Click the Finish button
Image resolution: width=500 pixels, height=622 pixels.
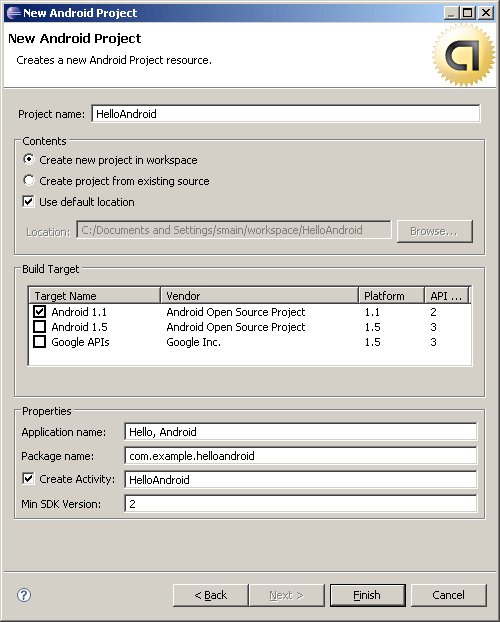(x=367, y=595)
